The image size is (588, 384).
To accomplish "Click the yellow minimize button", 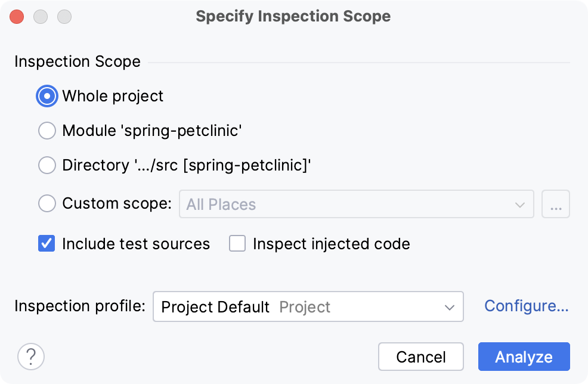I will pos(41,17).
